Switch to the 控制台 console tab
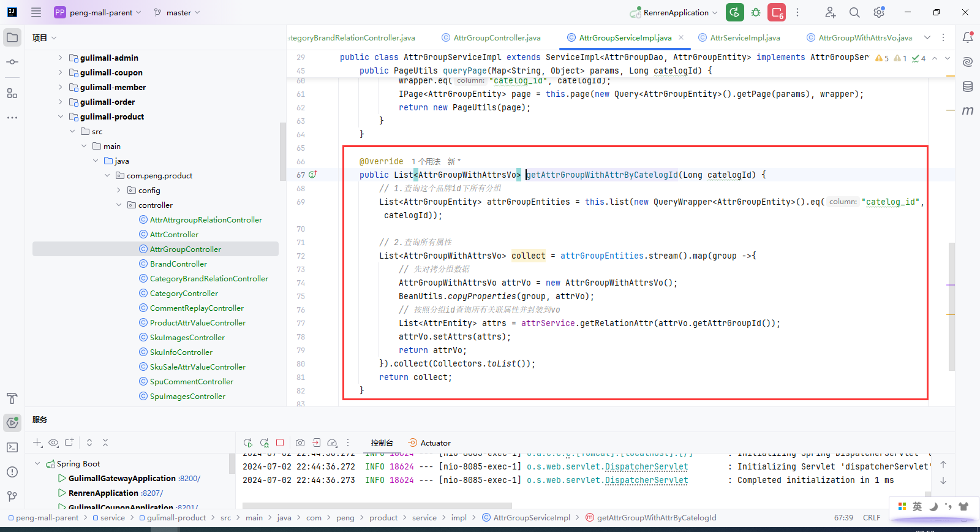The height and width of the screenshot is (532, 980). pyautogui.click(x=382, y=443)
